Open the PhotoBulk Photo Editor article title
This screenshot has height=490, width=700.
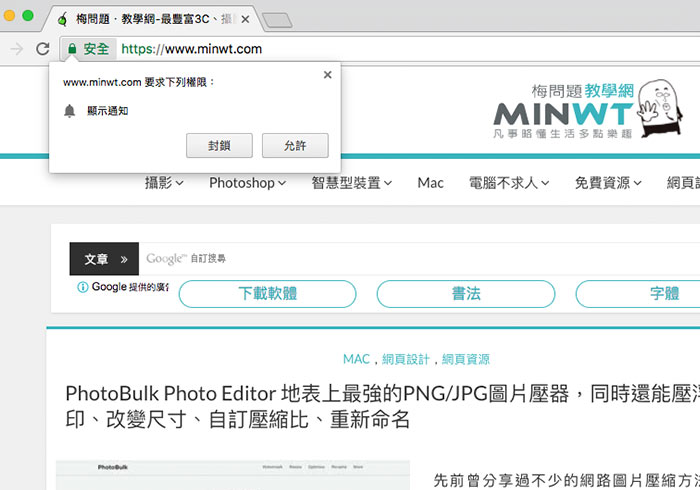[383, 407]
